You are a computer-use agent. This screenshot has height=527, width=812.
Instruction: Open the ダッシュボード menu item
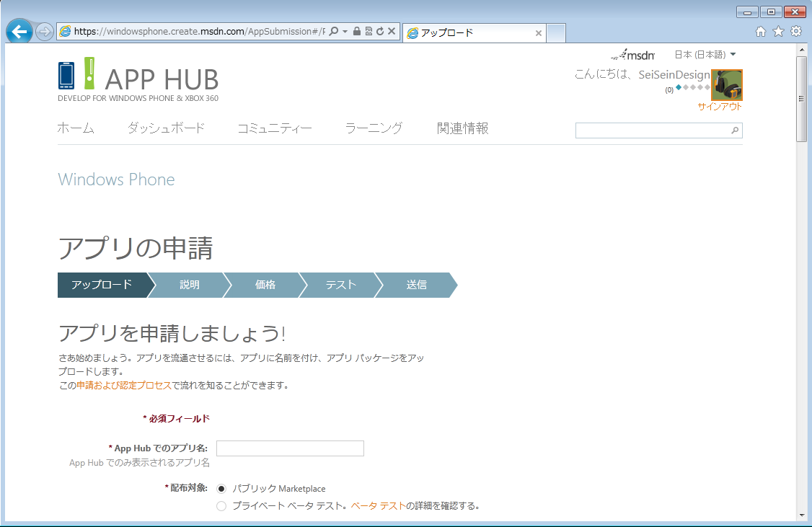coord(167,128)
